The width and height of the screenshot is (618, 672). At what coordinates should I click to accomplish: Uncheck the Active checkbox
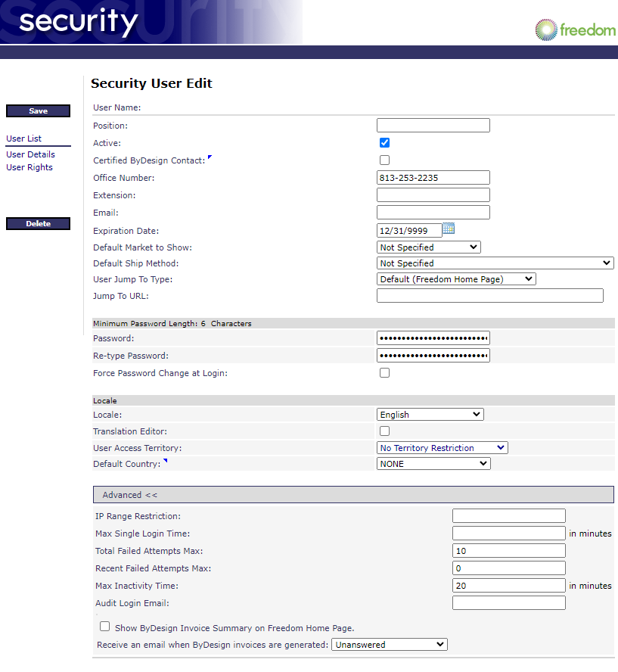click(384, 142)
